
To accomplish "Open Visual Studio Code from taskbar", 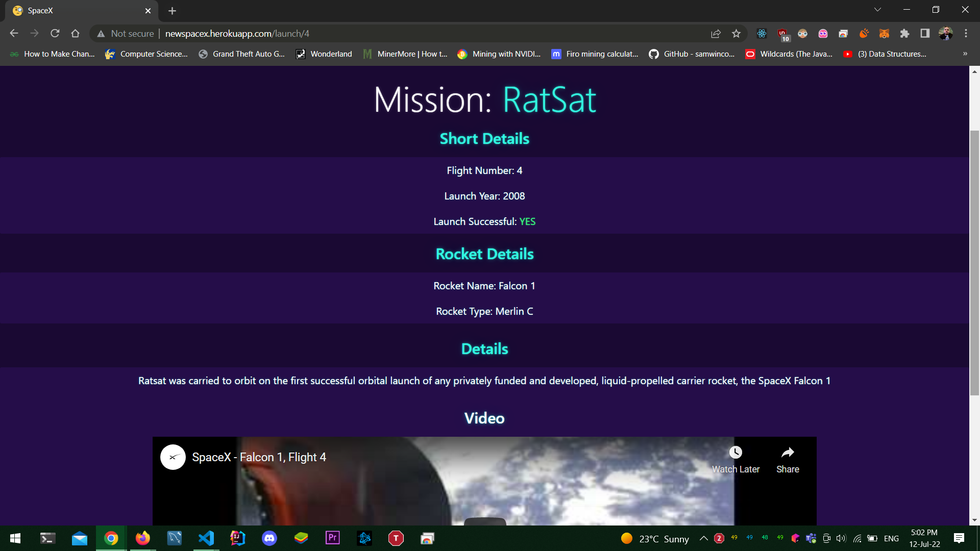I will (206, 538).
